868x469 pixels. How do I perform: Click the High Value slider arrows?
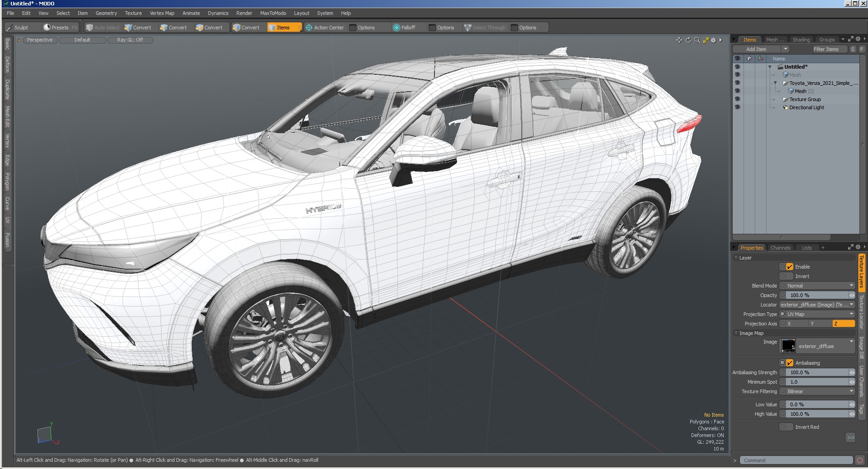click(x=852, y=414)
